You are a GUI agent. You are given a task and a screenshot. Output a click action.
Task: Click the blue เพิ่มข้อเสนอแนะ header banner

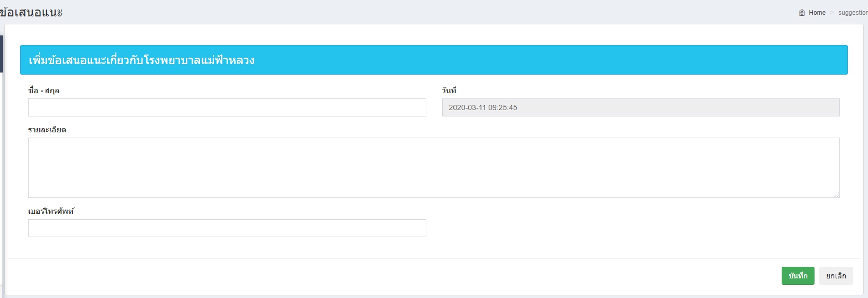(433, 60)
